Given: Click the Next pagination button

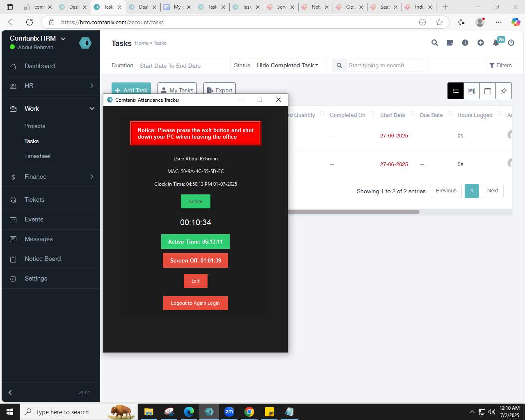Looking at the screenshot, I should 493,191.
